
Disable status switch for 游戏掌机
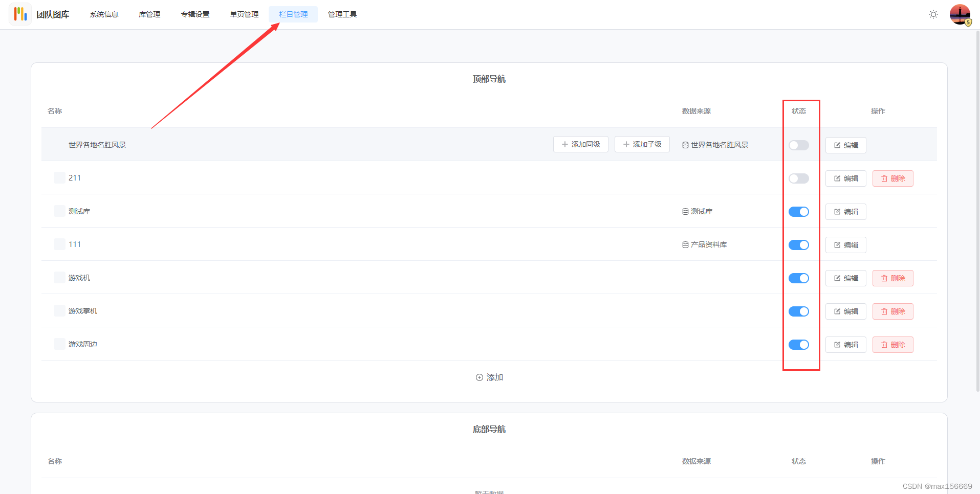[798, 311]
